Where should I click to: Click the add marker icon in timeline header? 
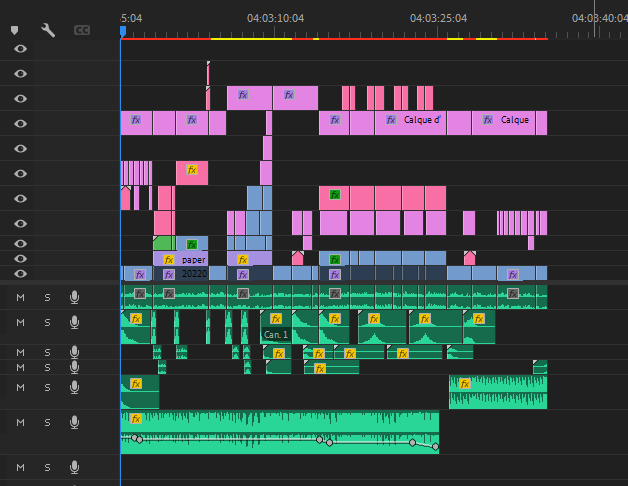coord(14,30)
